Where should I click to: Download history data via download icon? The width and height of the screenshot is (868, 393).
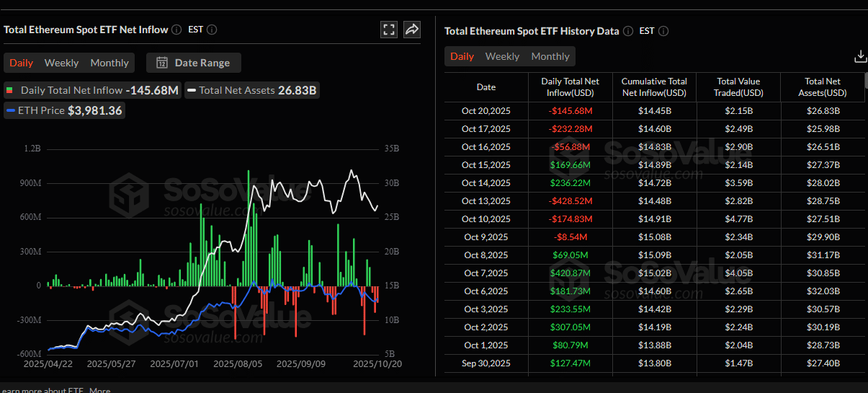pos(860,56)
